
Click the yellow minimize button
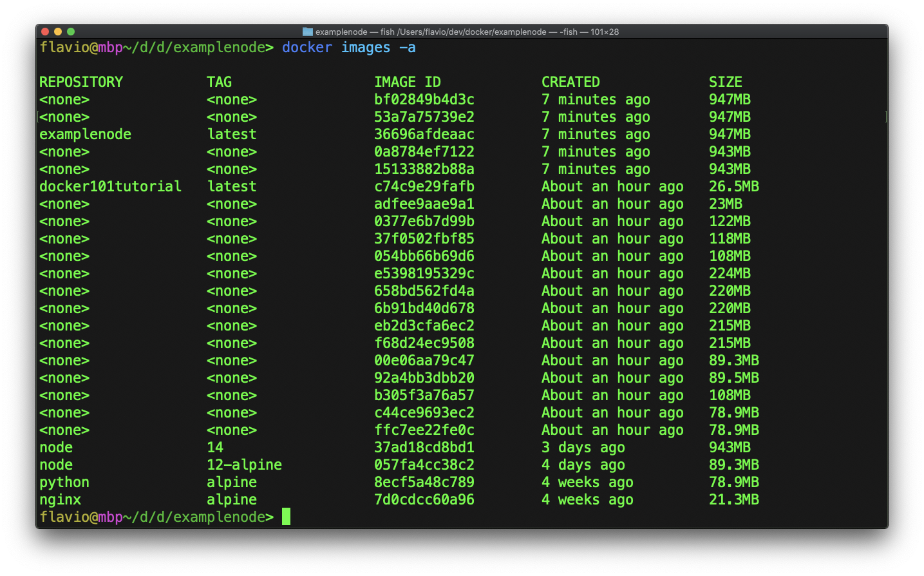(x=58, y=30)
